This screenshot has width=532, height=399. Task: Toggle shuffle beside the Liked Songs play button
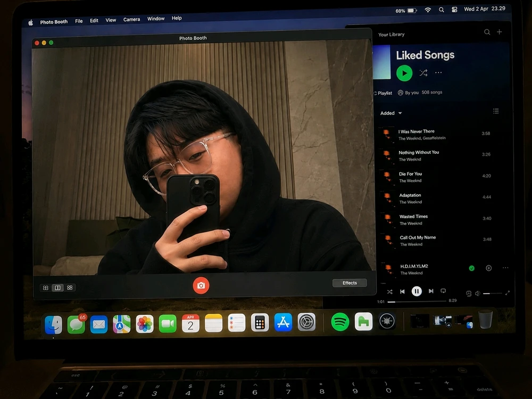(x=423, y=72)
